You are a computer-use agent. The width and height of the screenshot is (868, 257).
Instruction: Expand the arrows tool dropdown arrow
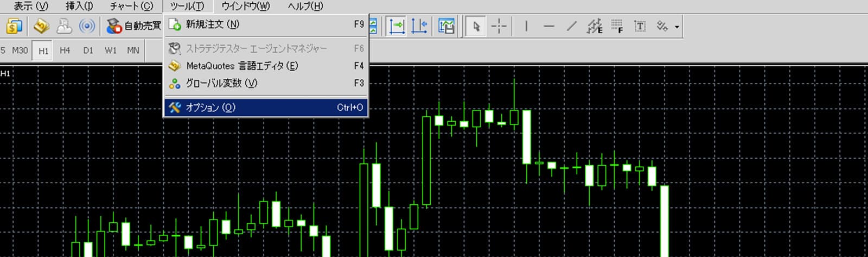[x=676, y=27]
